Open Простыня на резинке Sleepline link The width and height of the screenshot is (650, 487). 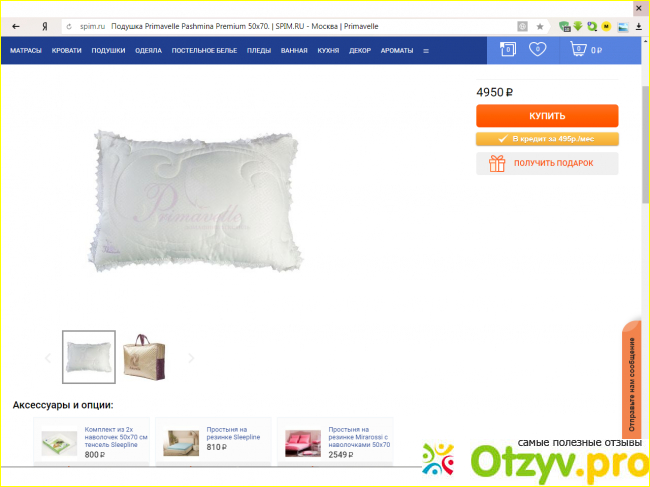coord(233,433)
